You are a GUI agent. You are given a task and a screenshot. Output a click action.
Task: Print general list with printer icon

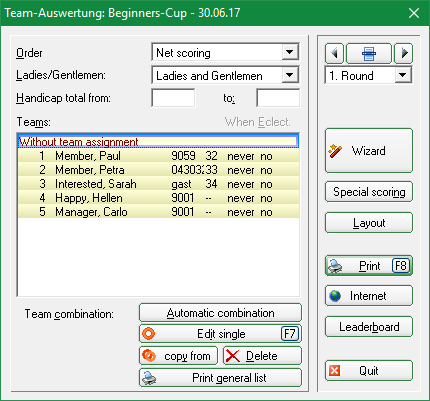point(220,378)
